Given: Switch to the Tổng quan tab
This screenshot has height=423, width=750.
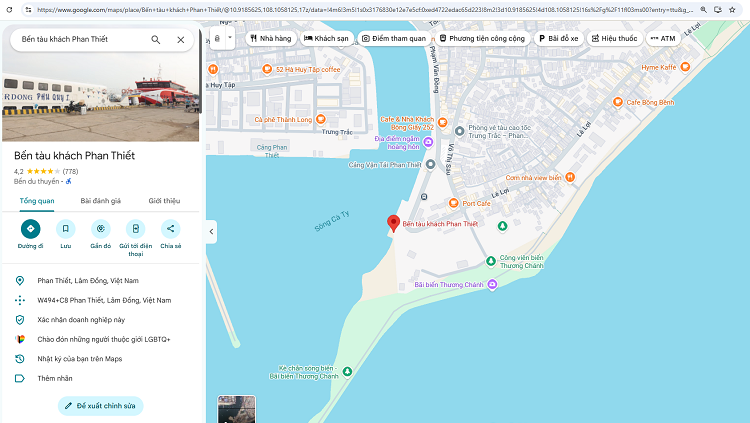Looking at the screenshot, I should tap(37, 201).
